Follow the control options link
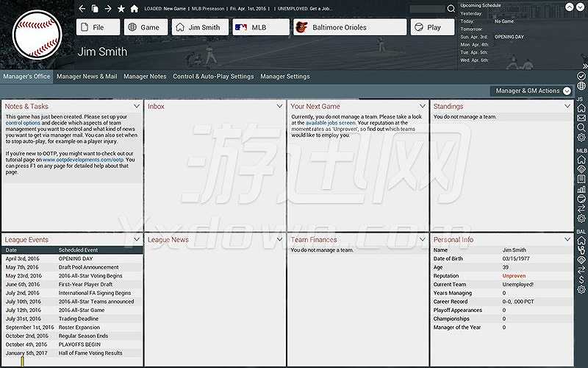588x368 pixels. click(x=23, y=123)
